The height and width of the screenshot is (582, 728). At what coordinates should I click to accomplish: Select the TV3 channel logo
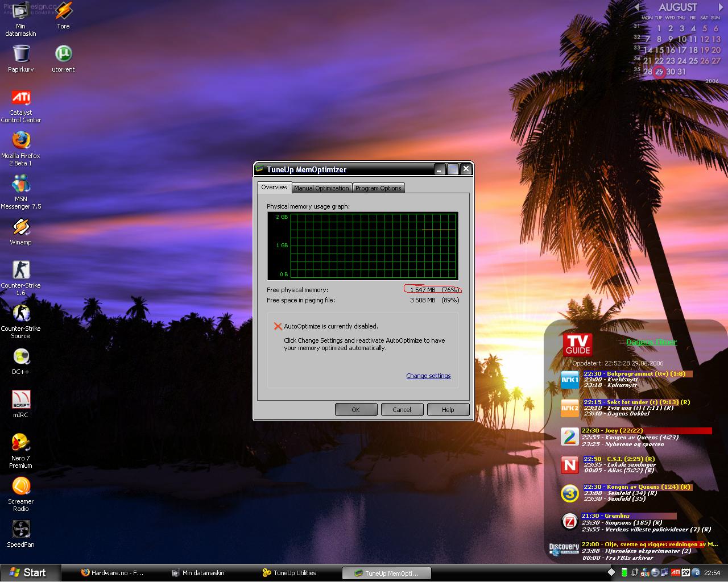pyautogui.click(x=569, y=493)
